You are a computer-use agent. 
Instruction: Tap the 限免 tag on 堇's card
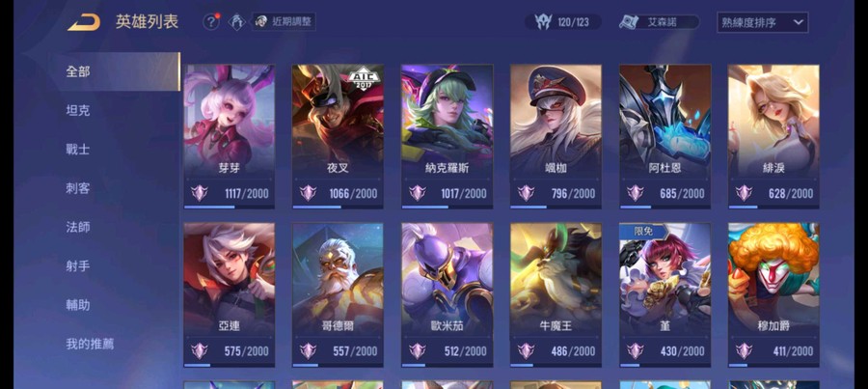pos(643,231)
